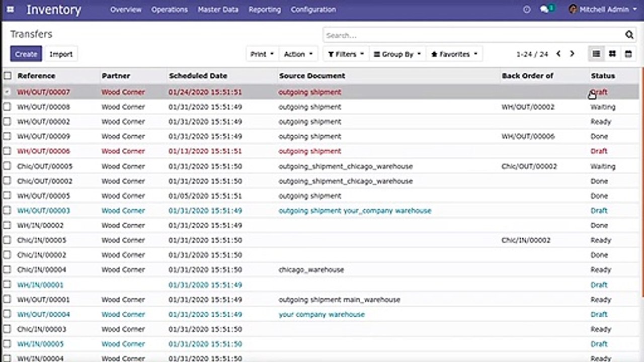Open the apps grid menu icon

coord(11,10)
